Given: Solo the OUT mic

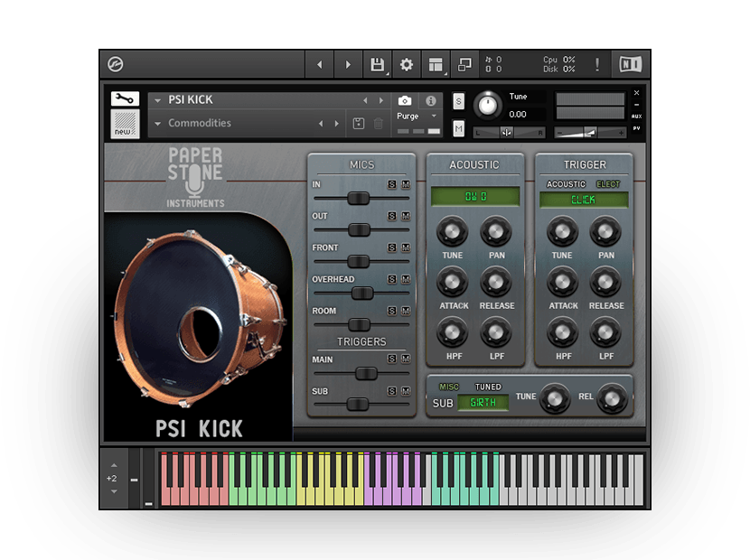Looking at the screenshot, I should (392, 216).
